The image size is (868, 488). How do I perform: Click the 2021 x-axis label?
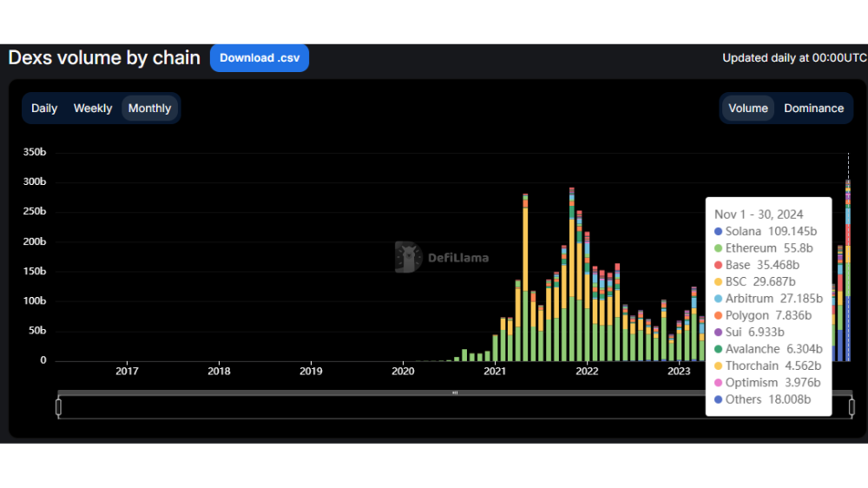[495, 371]
